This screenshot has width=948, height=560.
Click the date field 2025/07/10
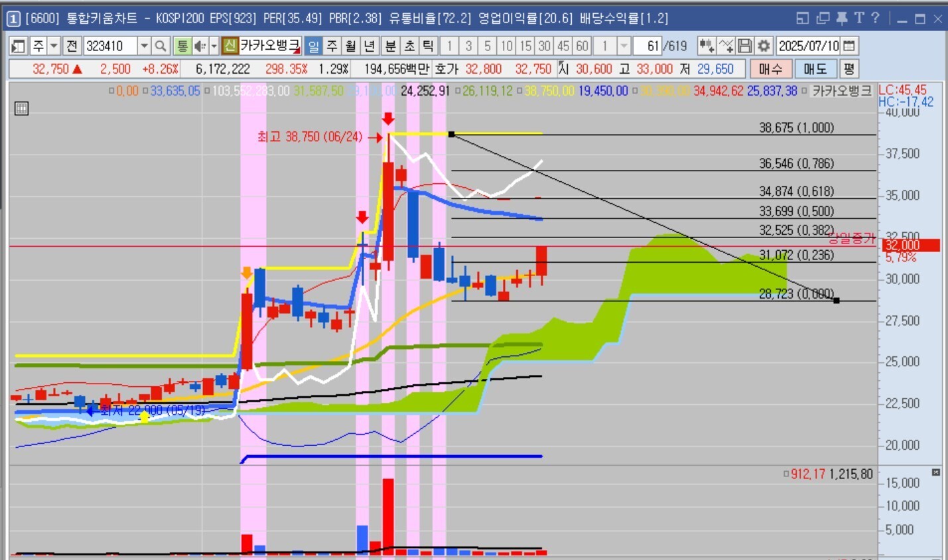[x=809, y=46]
